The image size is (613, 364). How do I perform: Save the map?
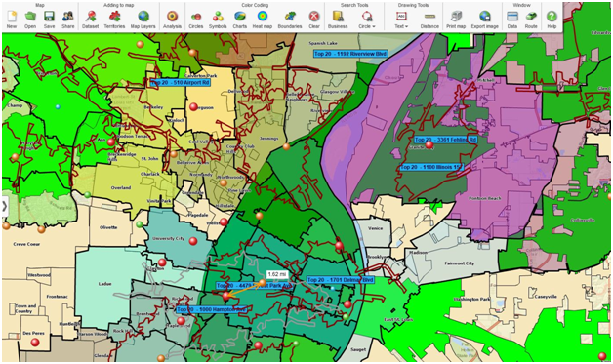pos(49,20)
